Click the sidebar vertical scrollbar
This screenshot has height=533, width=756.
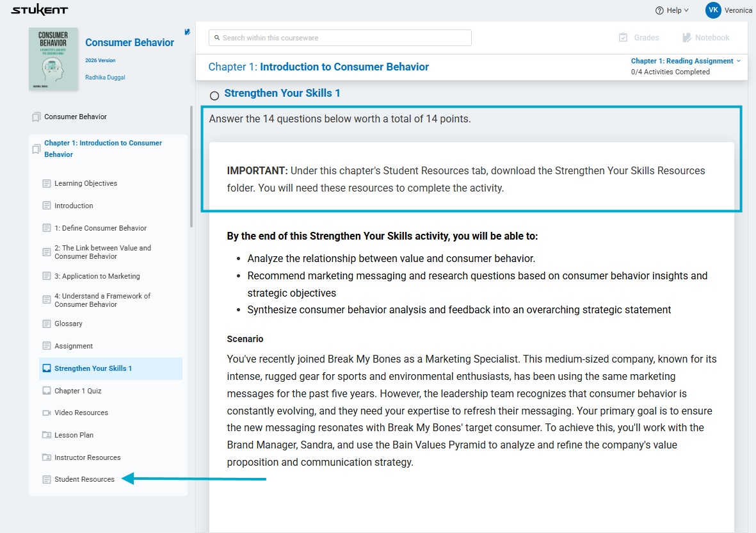(191, 167)
